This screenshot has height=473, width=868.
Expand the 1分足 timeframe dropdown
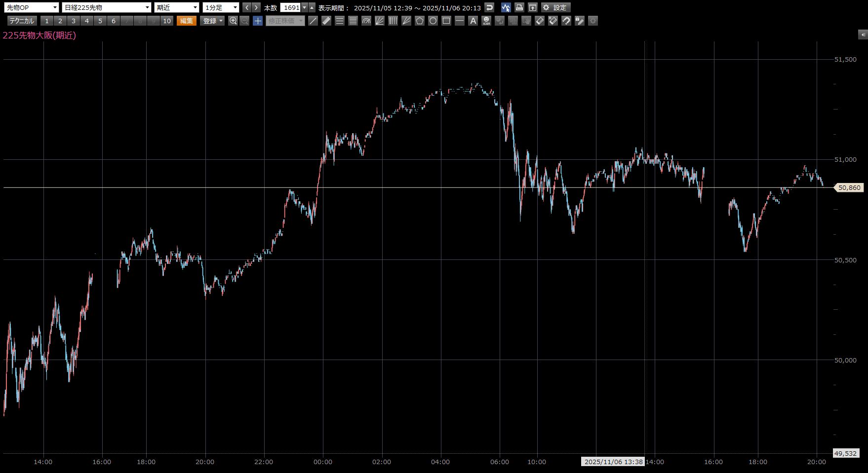[x=221, y=7]
